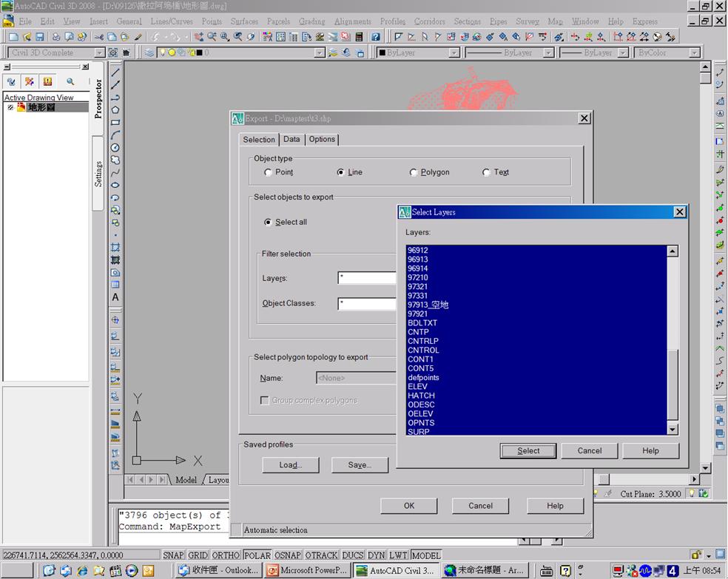Click the Cut scissors icon
Screen dimensions: 728x579
98,37
